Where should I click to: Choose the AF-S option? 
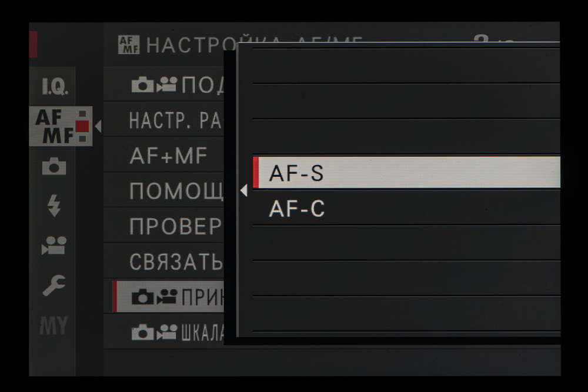[x=406, y=172]
